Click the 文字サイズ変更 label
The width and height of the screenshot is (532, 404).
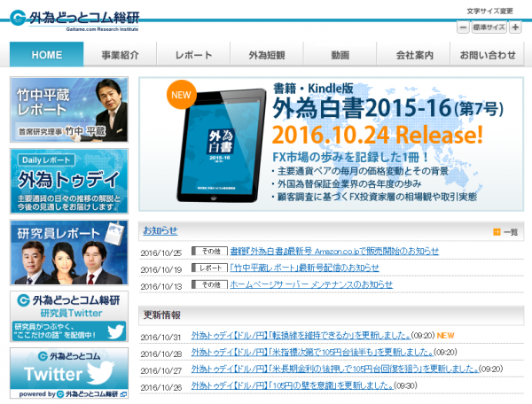click(x=489, y=12)
